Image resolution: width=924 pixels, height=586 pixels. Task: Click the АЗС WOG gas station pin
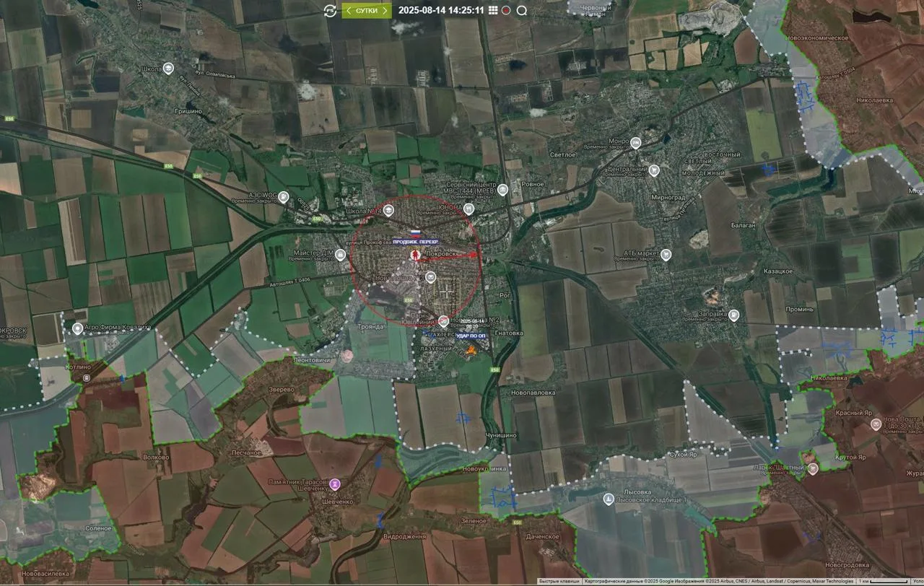click(284, 196)
